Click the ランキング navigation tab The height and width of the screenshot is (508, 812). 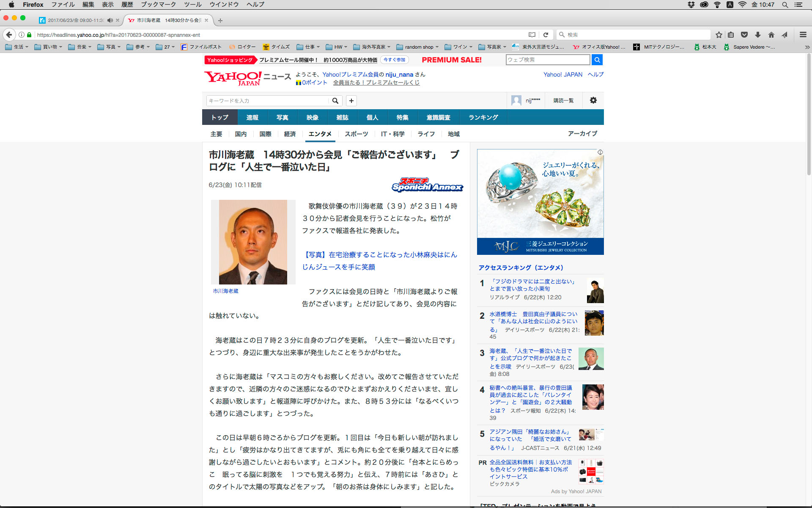tap(483, 117)
